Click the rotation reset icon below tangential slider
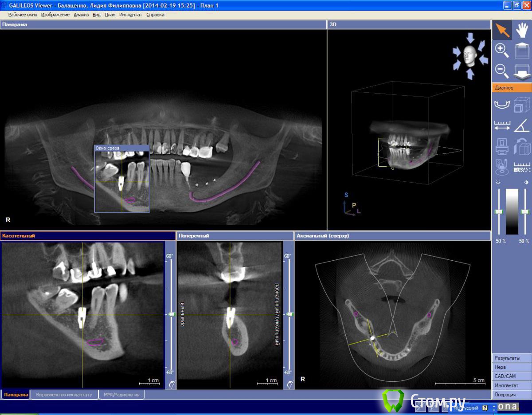 coord(171,384)
